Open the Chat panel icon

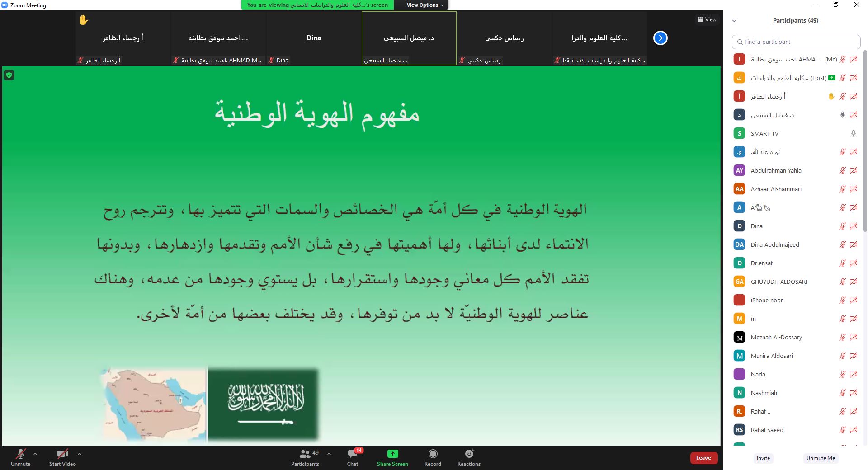[353, 454]
